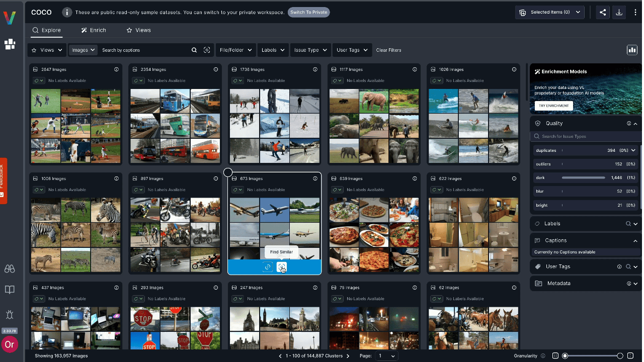Click the search icon in User Tags panel
The image size is (644, 362).
[628, 266]
